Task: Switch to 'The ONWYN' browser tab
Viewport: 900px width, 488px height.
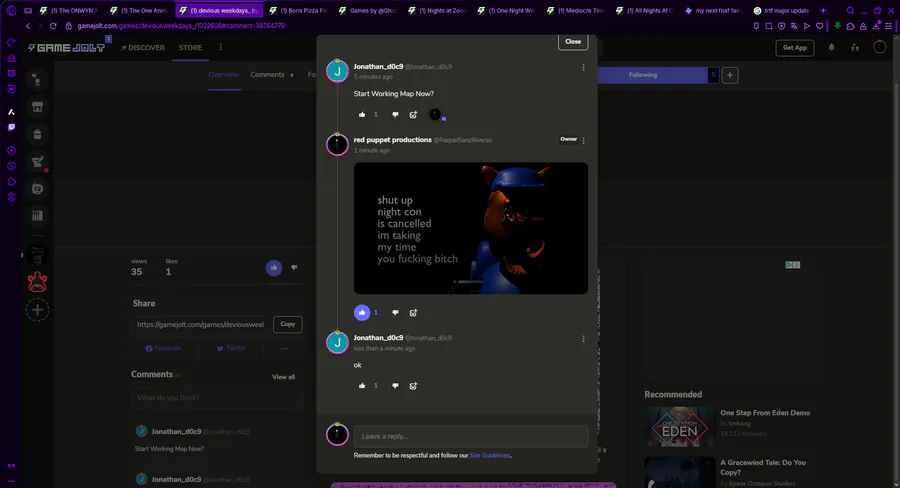Action: [x=69, y=10]
